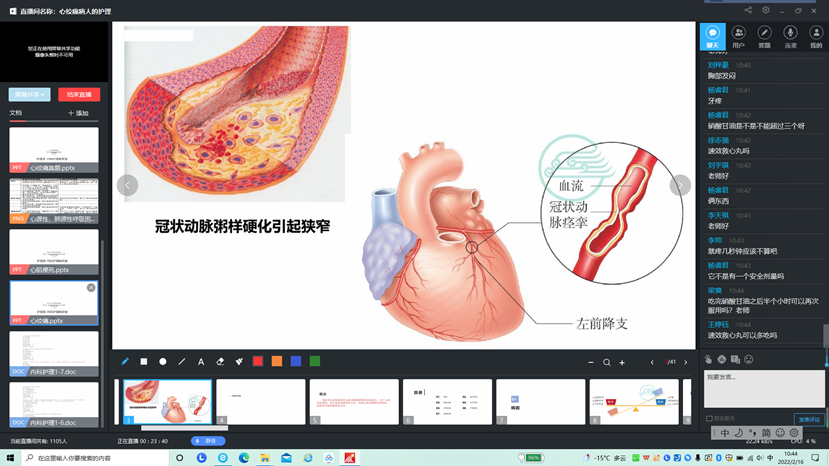Screen dimensions: 829x466
Task: Select the pen drawing tool
Action: click(x=125, y=362)
